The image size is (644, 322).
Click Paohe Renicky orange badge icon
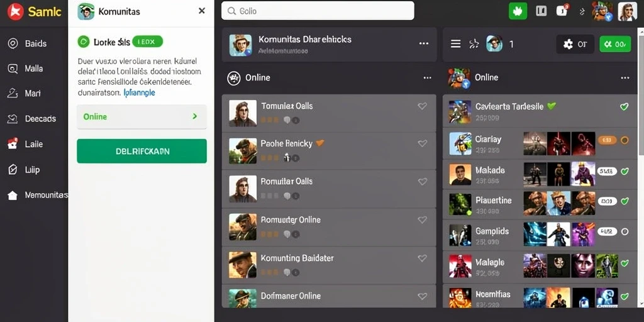pyautogui.click(x=320, y=143)
